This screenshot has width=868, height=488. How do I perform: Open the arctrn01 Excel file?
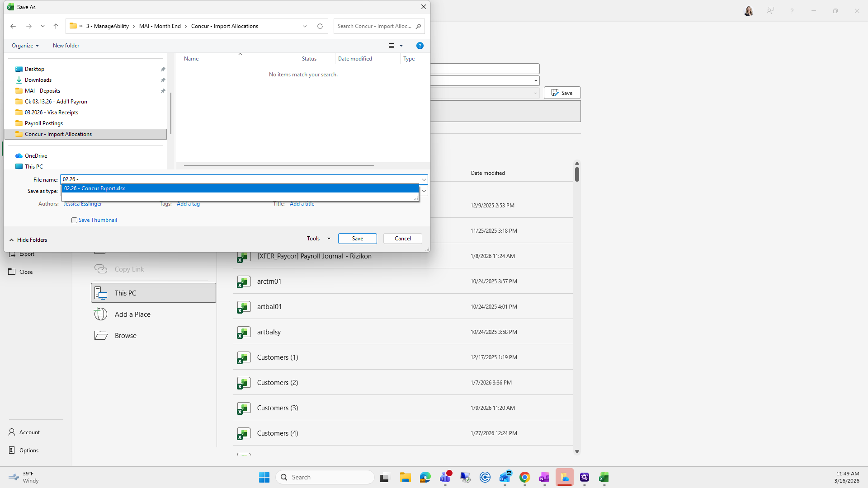tap(269, 281)
